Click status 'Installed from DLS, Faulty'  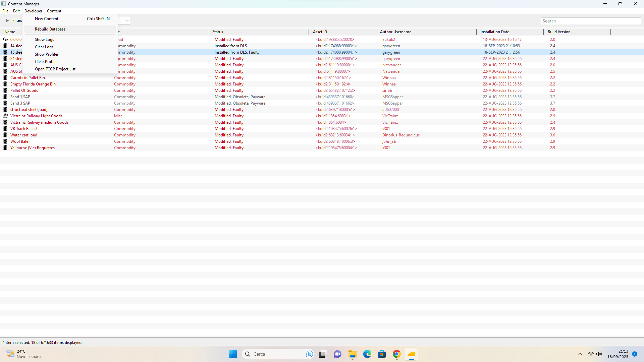237,52
